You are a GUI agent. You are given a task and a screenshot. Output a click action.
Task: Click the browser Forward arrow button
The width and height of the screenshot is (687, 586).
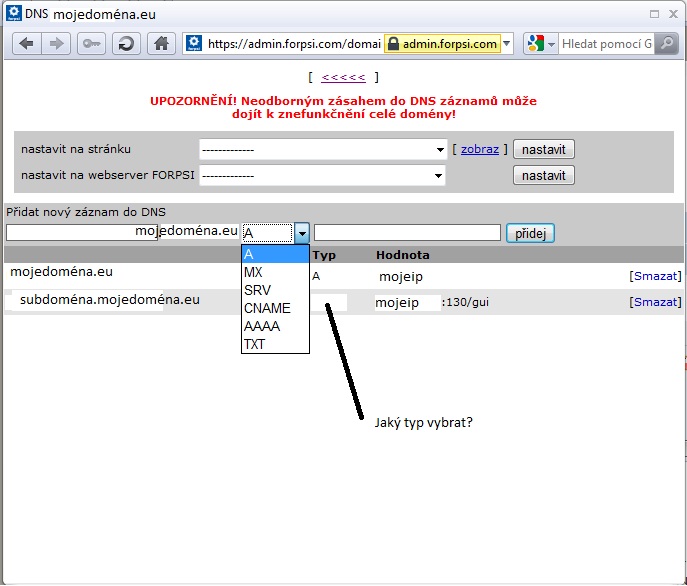[x=56, y=44]
